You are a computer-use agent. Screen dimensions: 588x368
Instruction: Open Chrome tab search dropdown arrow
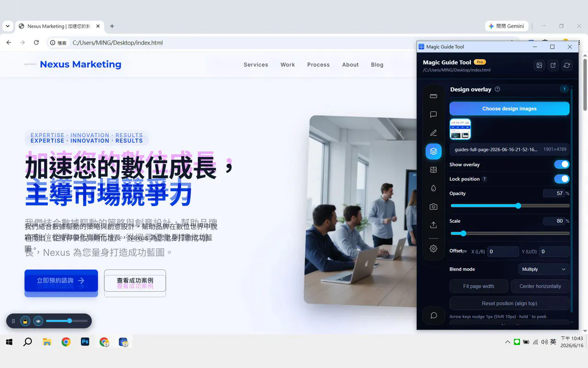[8, 26]
